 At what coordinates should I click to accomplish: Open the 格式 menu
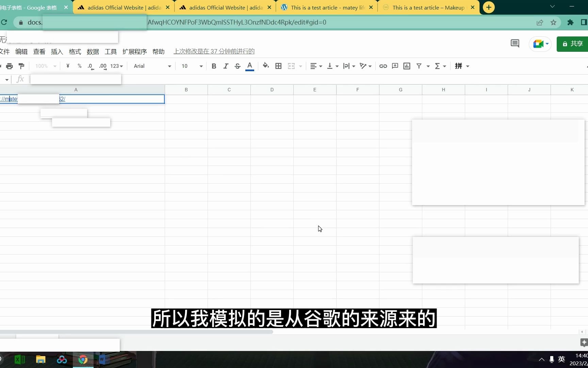coord(75,51)
